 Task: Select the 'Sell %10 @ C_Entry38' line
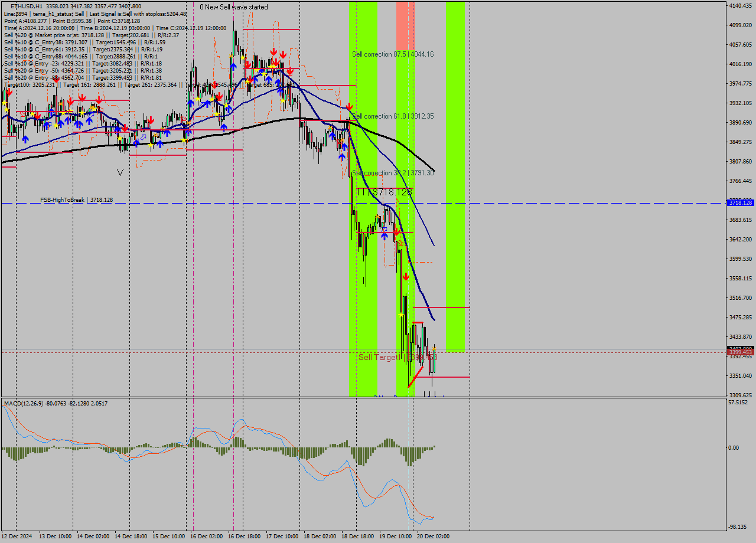[x=84, y=42]
